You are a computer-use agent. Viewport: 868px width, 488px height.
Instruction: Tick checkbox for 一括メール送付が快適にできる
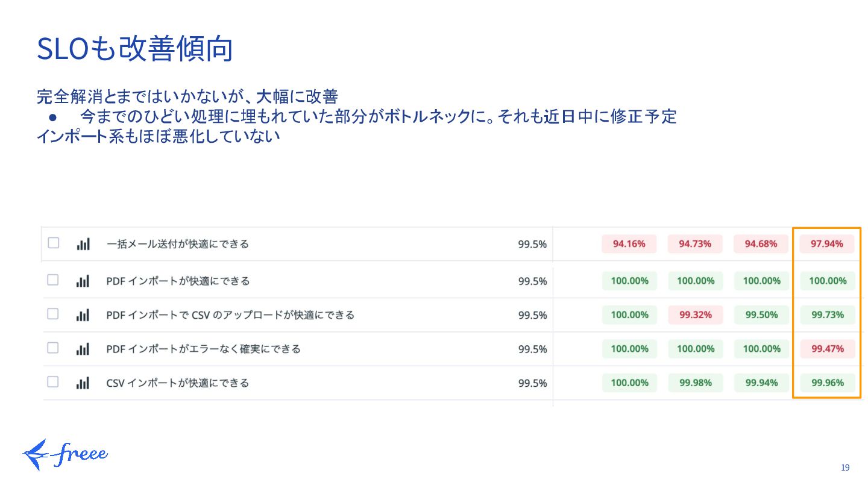pos(54,243)
